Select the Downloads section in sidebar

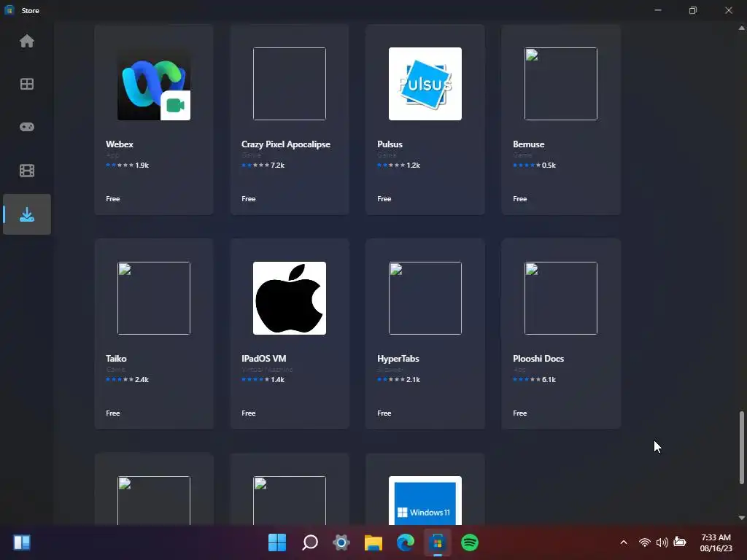[27, 214]
